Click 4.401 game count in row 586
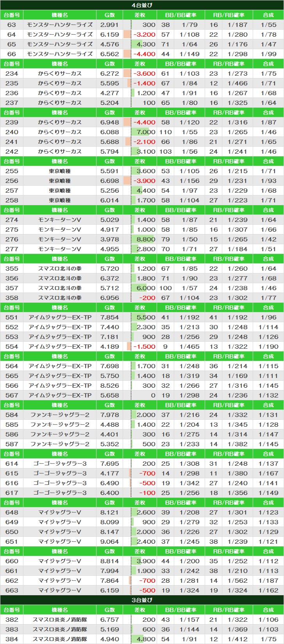 109,434
